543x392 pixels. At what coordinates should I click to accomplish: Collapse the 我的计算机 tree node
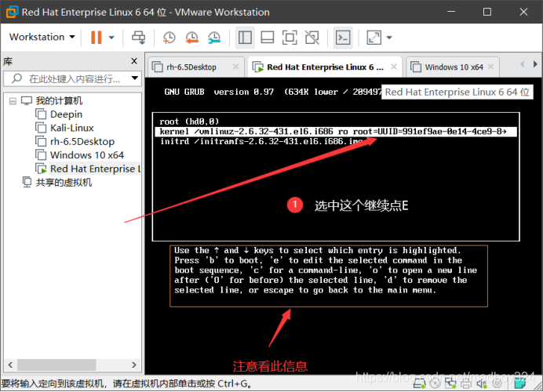click(13, 101)
